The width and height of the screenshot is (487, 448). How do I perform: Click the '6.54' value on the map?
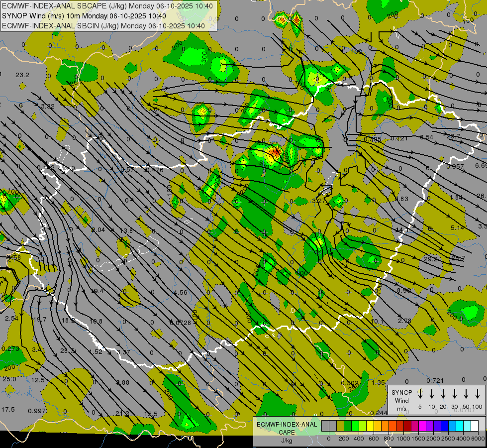426,137
